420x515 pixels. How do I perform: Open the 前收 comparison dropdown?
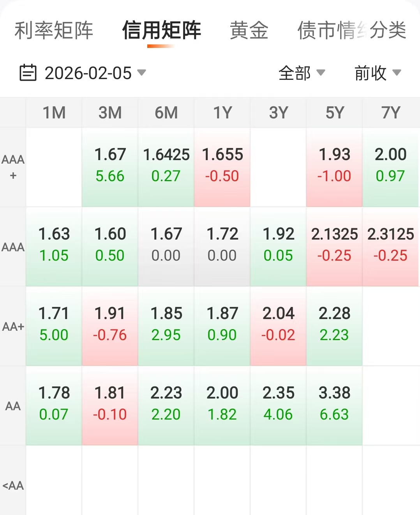tap(377, 73)
